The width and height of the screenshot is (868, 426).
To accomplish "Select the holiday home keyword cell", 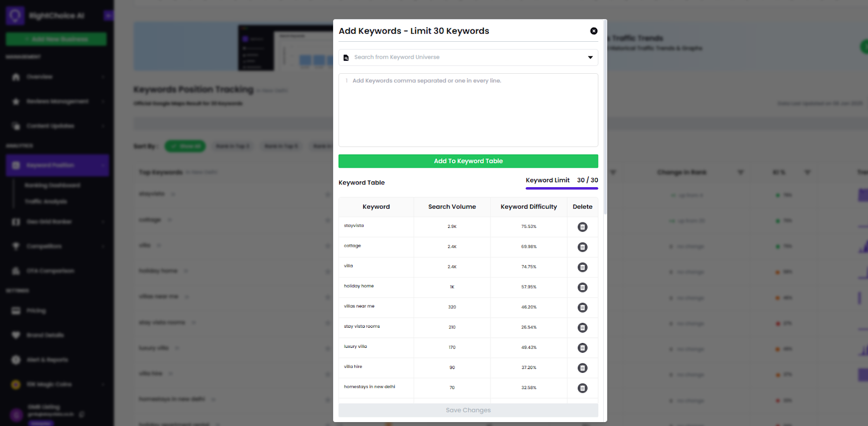I will (x=376, y=287).
